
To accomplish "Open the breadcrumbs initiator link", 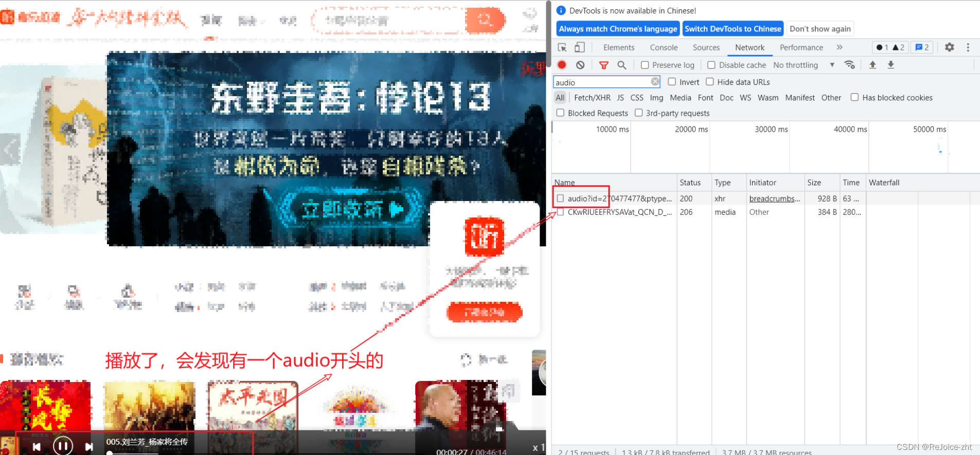I will [774, 198].
